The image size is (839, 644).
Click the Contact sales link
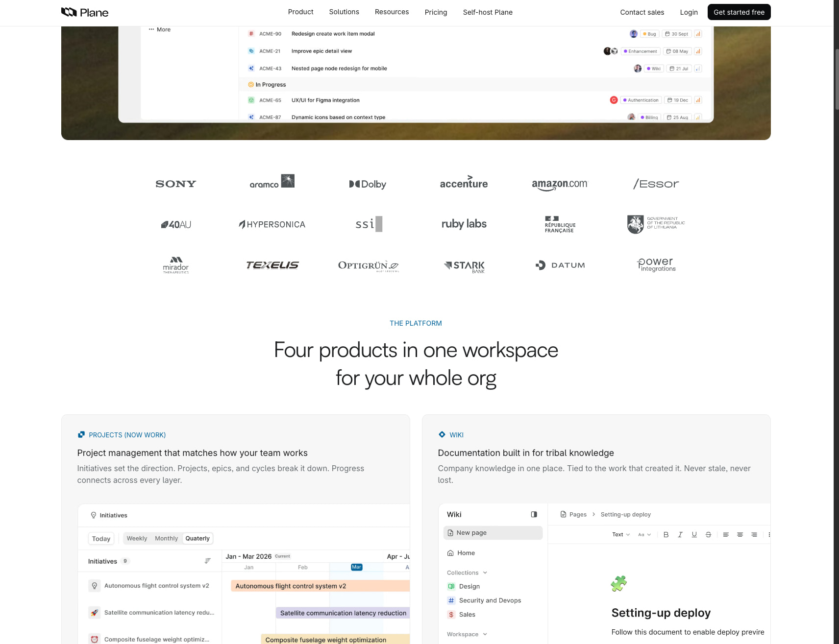(642, 12)
